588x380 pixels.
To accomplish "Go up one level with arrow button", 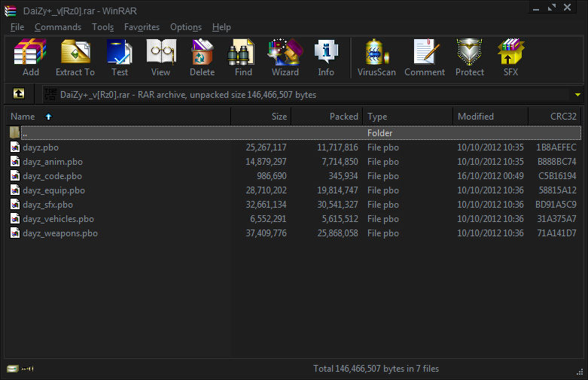I will pos(19,93).
